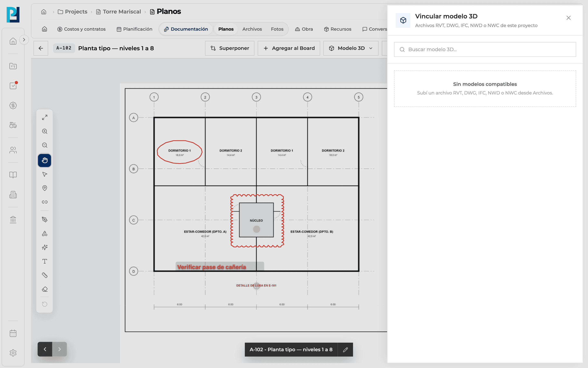Open calendar icon in left sidebar
588x368 pixels.
coord(13,333)
